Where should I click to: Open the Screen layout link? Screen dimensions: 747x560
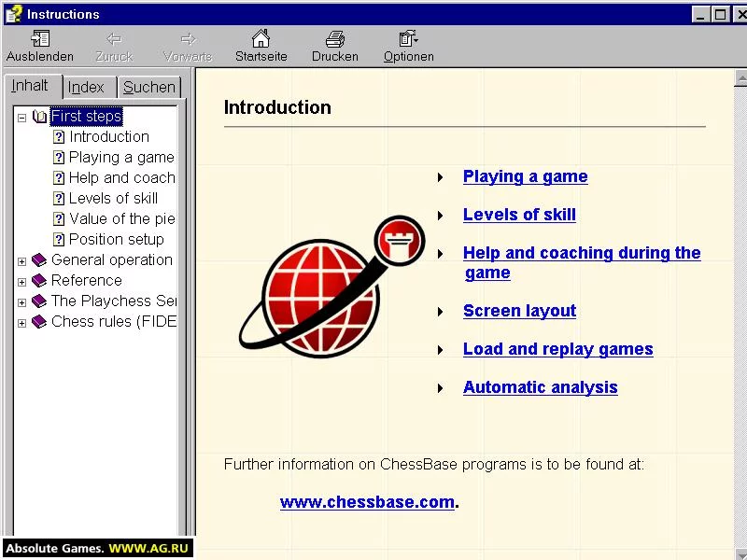519,311
